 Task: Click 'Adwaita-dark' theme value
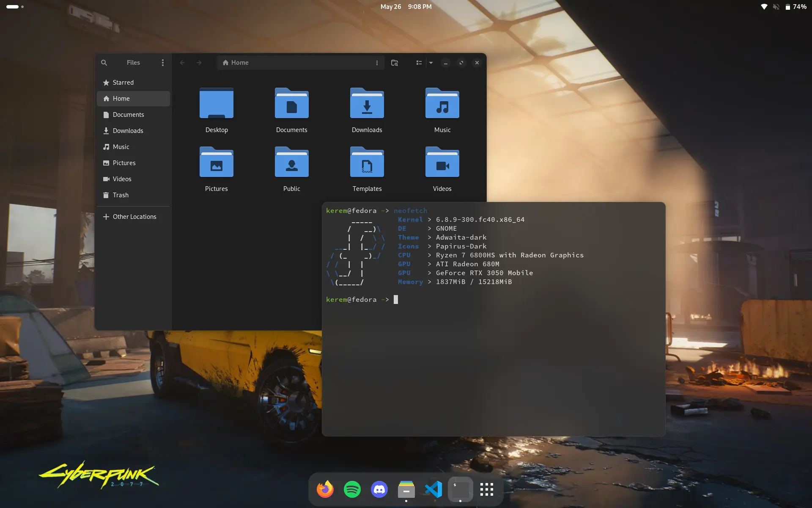(x=461, y=237)
